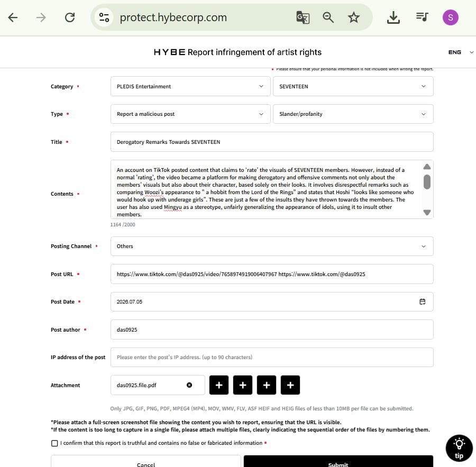Image resolution: width=476 pixels, height=467 pixels.
Task: Click the third black plus attachment button
Action: click(267, 385)
